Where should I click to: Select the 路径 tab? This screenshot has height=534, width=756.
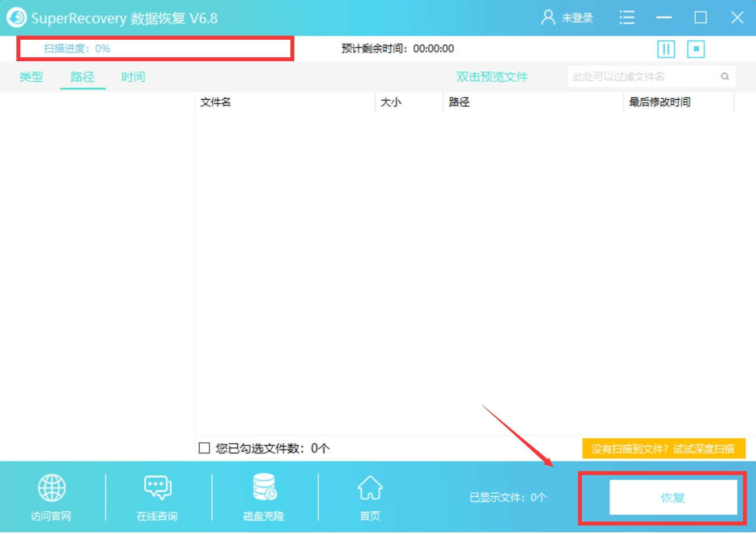coord(82,77)
